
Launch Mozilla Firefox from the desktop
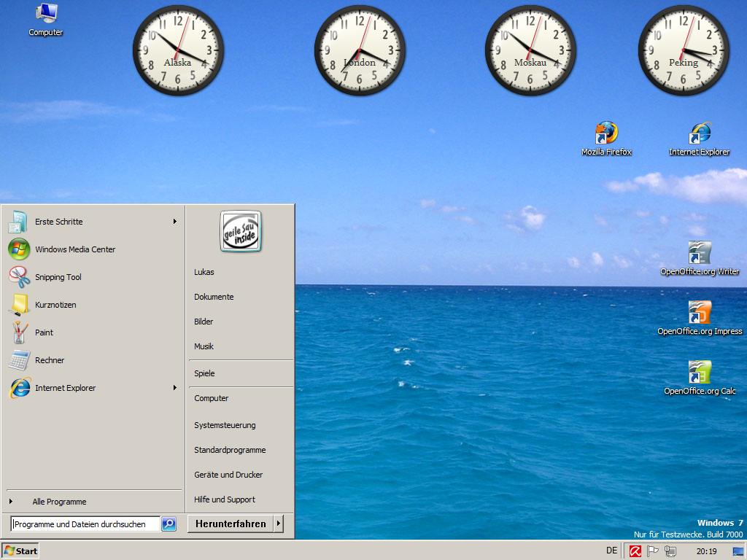606,134
